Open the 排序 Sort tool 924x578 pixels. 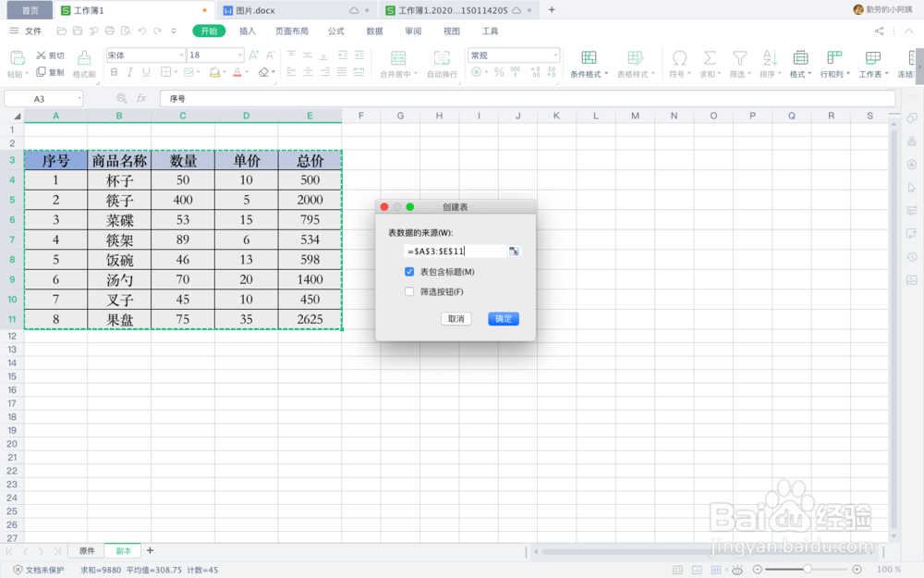pyautogui.click(x=769, y=57)
